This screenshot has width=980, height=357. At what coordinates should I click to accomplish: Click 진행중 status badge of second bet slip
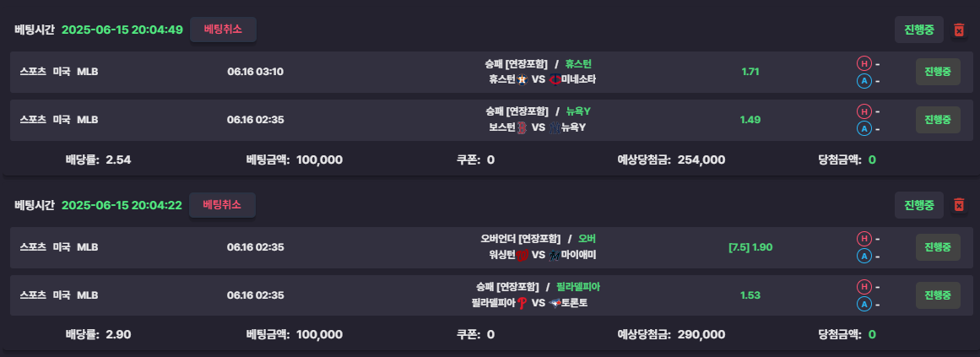point(918,205)
